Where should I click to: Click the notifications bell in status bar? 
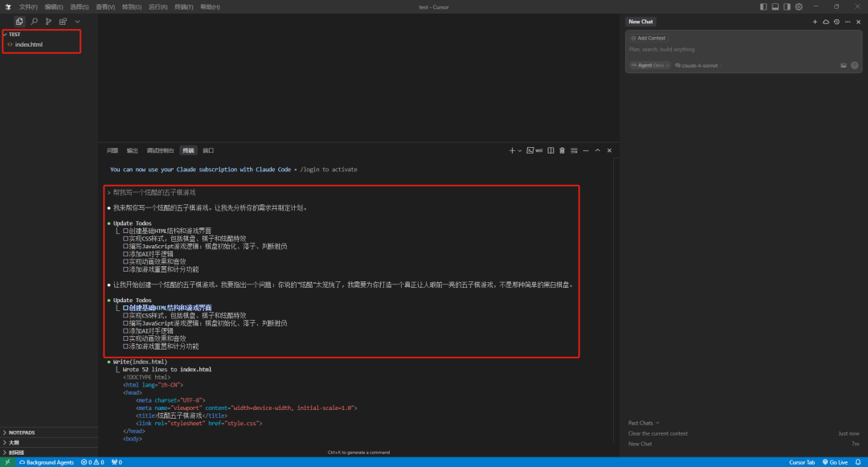tap(857, 462)
